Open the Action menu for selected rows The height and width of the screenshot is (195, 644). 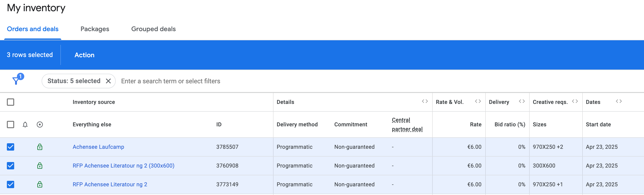point(84,55)
